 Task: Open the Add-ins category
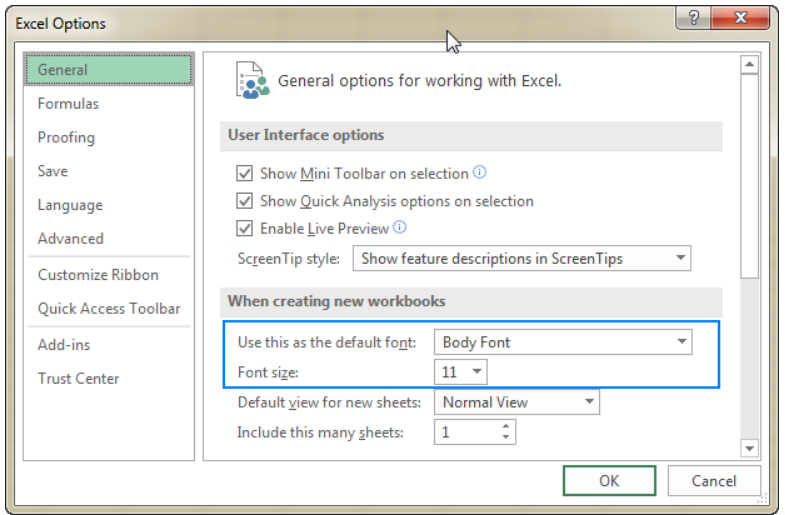tap(109, 345)
